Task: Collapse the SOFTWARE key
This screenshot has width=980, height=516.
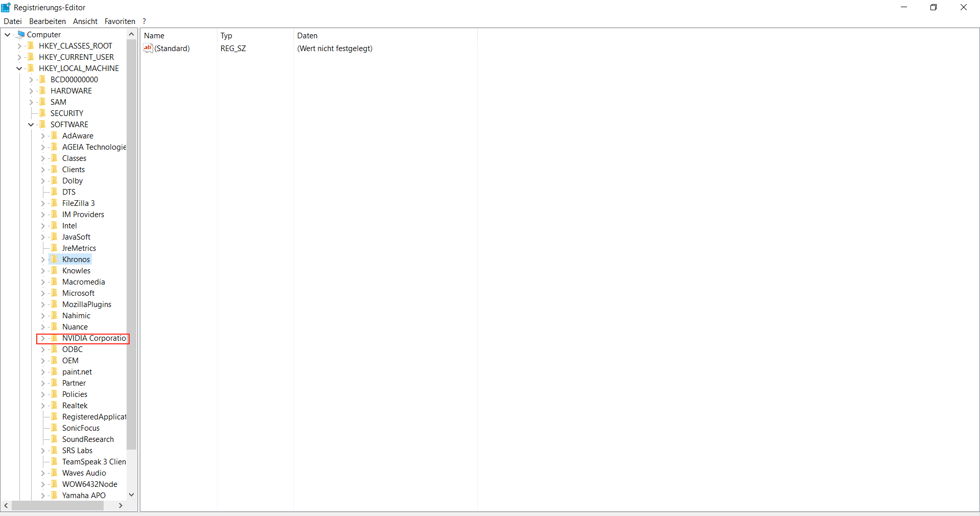Action: coord(31,125)
